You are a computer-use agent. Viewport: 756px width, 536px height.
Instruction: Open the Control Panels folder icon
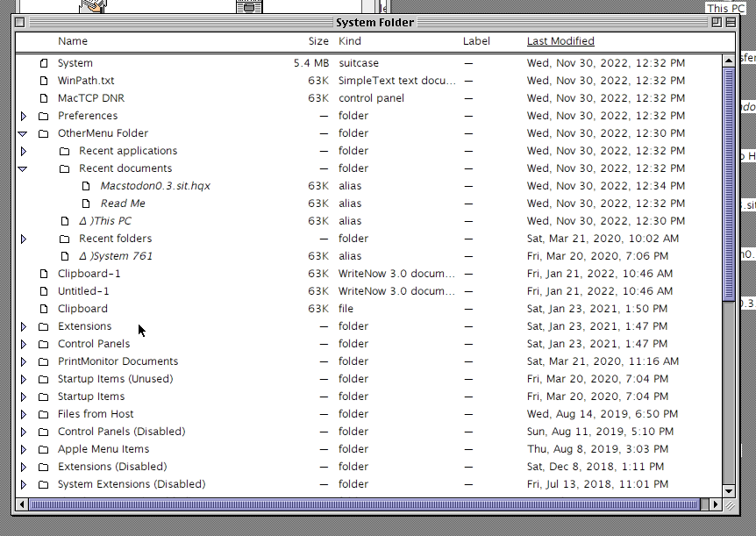46,344
